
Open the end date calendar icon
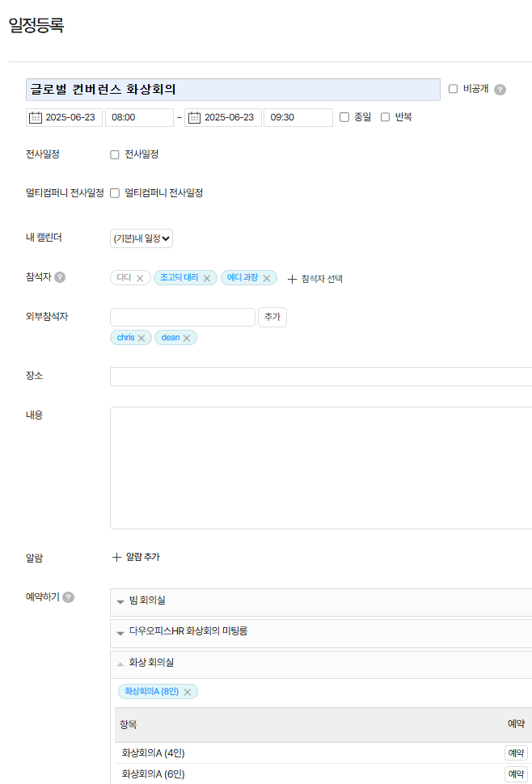click(x=194, y=118)
